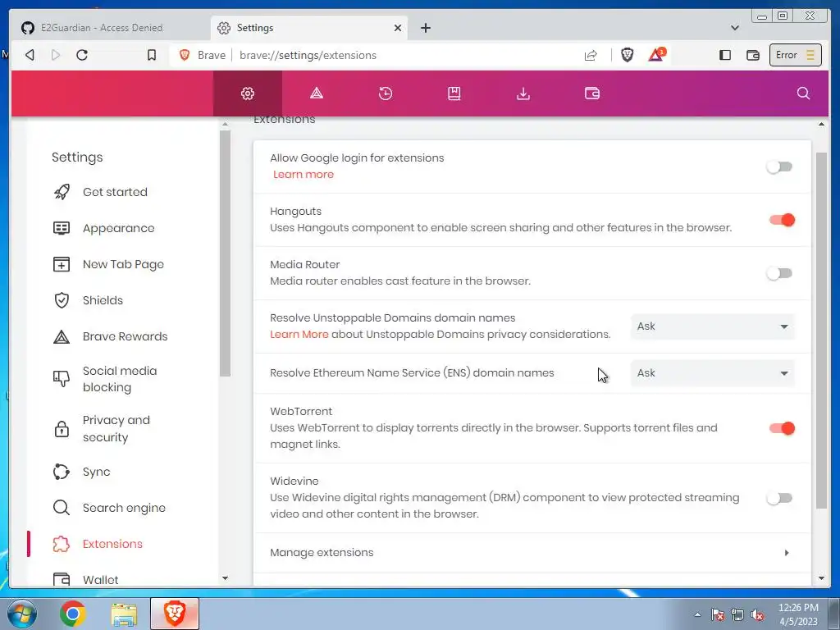Click the muted volume tray icon
Screen dimensions: 840x630
pyautogui.click(x=757, y=615)
